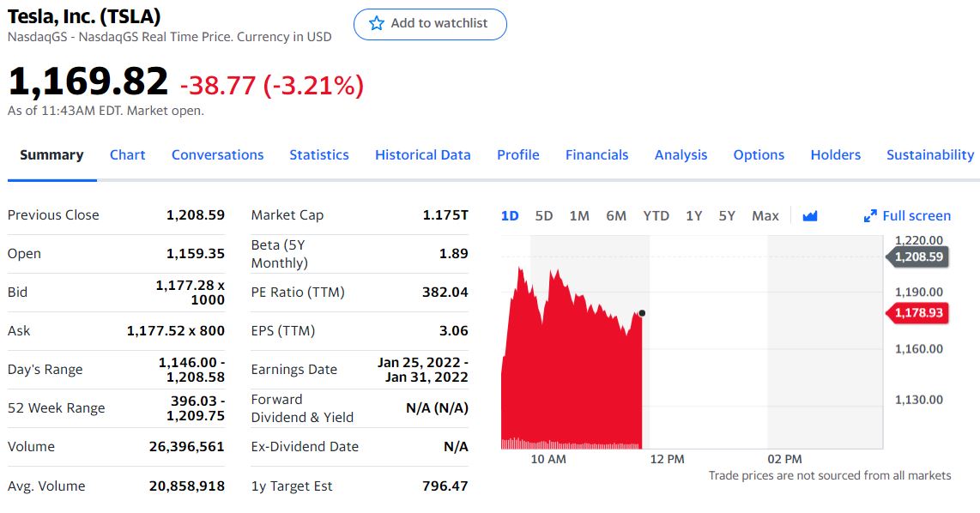Screen dimensions: 980x513
Task: Open the Sustainability tab
Action: 929,155
